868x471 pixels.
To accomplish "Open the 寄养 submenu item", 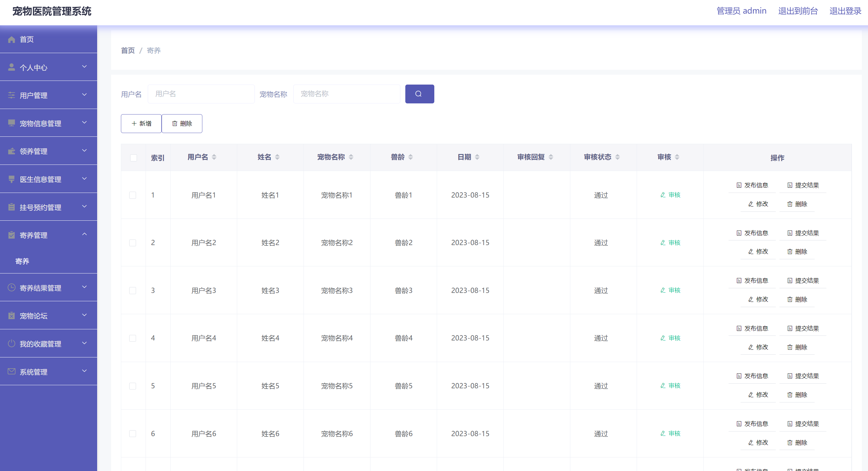I will coord(48,261).
